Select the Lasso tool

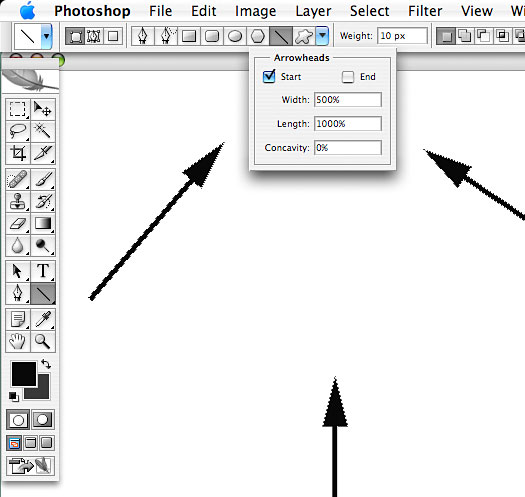pos(18,131)
